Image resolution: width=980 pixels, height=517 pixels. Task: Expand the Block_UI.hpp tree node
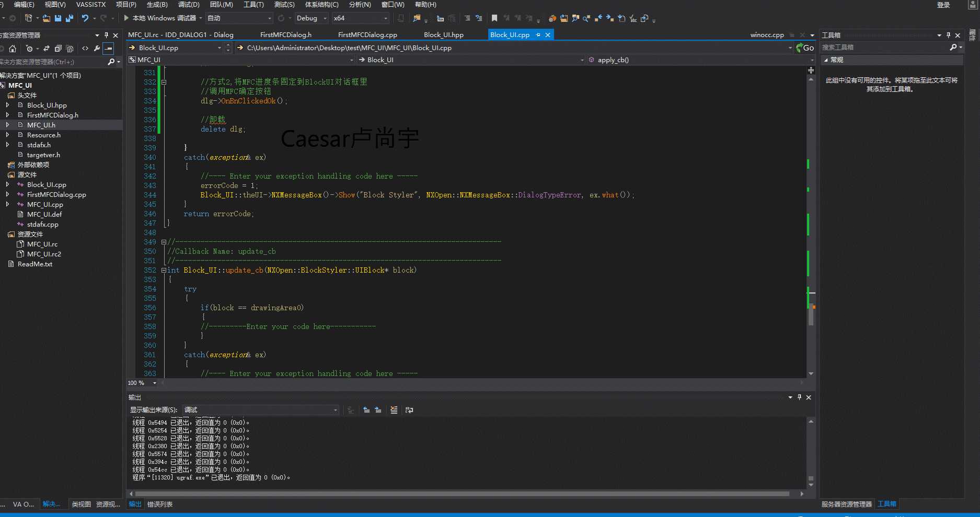(x=7, y=105)
